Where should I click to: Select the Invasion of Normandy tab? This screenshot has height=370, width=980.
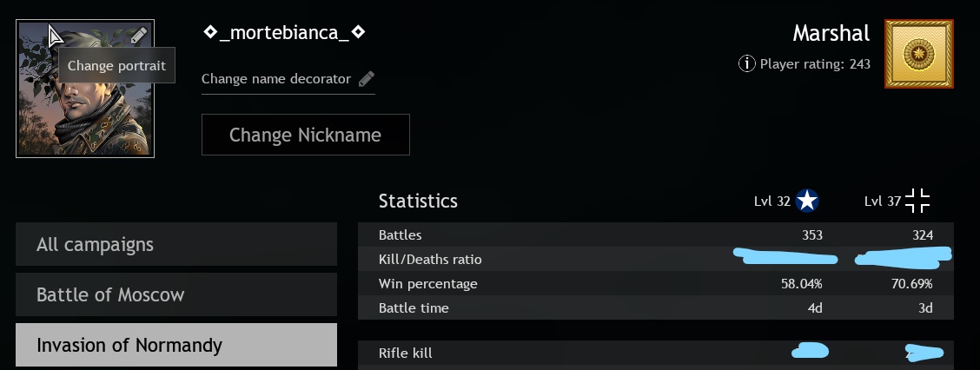[x=176, y=345]
